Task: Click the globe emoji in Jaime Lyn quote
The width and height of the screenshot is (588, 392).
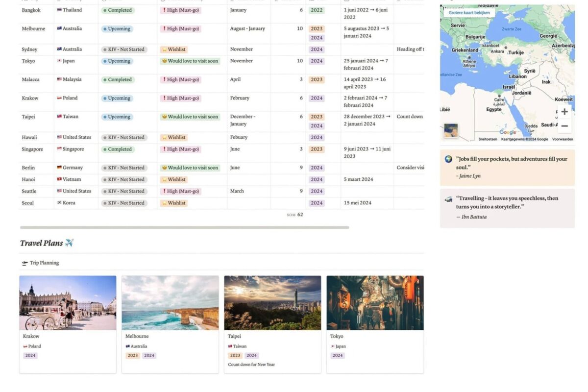Action: coord(448,159)
